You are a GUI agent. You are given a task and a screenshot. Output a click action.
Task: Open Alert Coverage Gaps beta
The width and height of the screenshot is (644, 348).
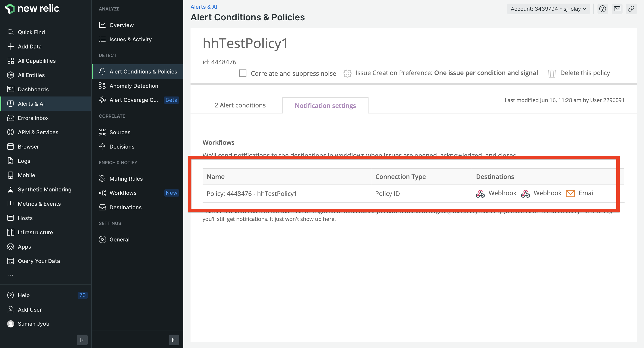pyautogui.click(x=138, y=100)
